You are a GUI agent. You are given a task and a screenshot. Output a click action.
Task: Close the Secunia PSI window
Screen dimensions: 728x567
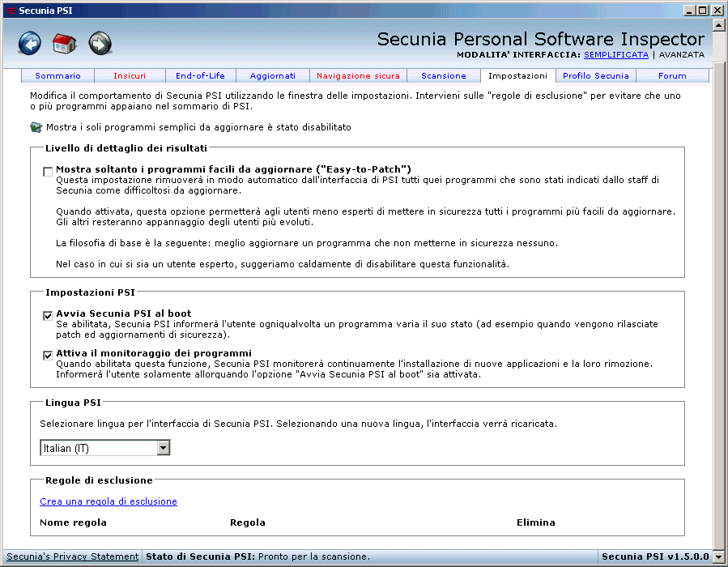pyautogui.click(x=717, y=11)
